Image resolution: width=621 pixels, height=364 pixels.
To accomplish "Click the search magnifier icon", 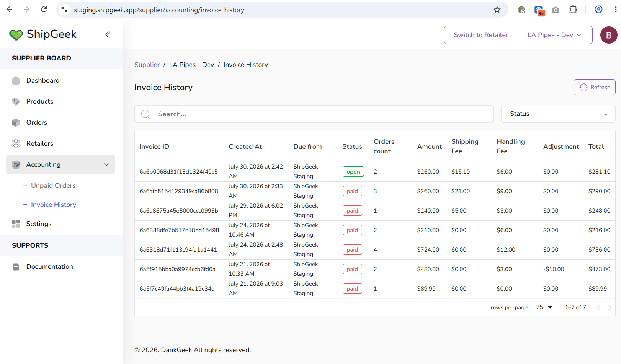I will coord(145,114).
